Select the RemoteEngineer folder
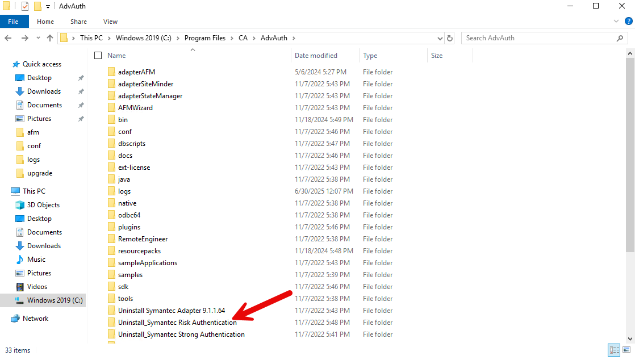 pos(143,239)
